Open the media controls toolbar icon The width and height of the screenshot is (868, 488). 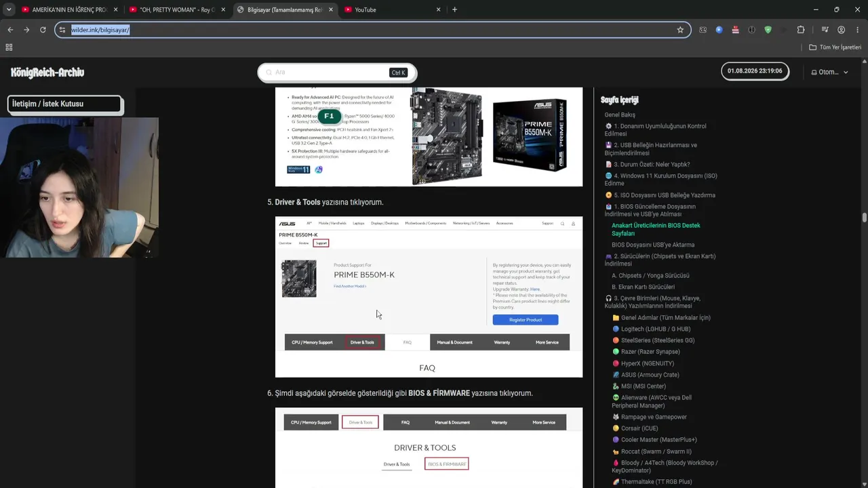coord(825,30)
